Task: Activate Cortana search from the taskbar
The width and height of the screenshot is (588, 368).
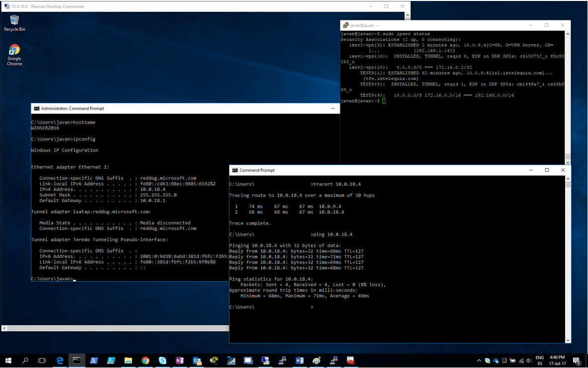Action: [x=25, y=361]
